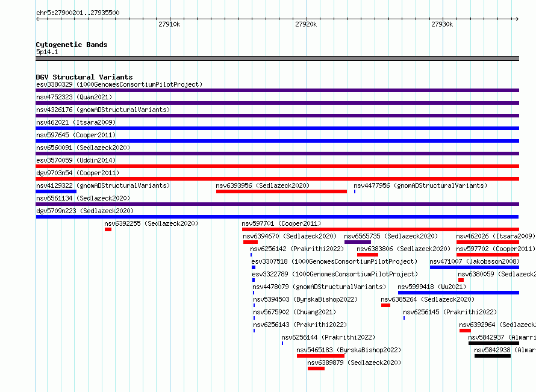The image size is (536, 392).
Task: Click the nsv6561134 (Sedlazeck2020) label
Action: click(83, 198)
